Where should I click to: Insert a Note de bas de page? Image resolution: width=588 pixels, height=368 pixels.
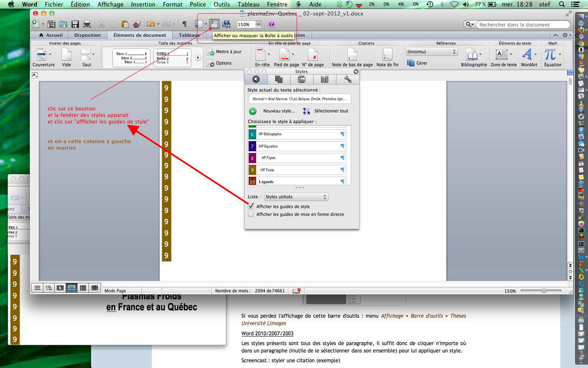(x=352, y=55)
